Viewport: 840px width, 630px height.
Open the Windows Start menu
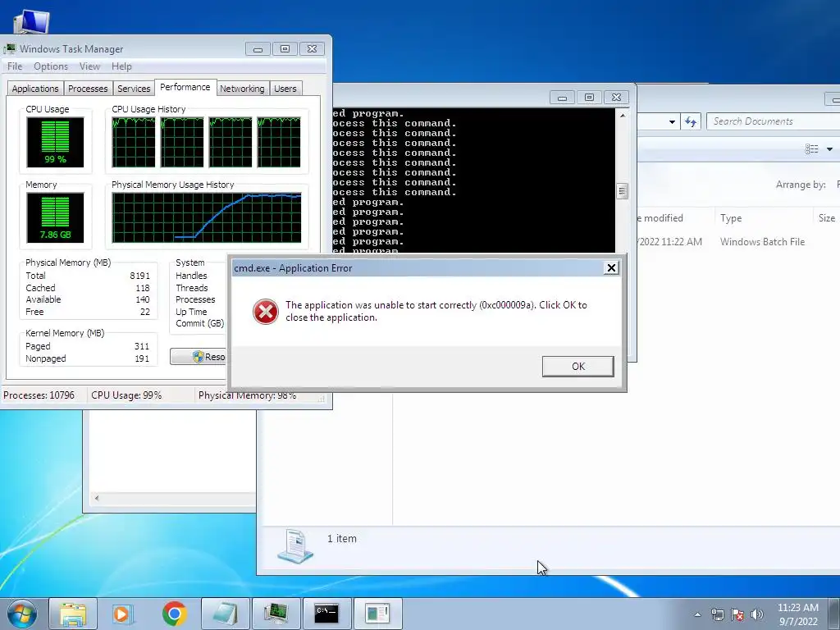click(21, 614)
